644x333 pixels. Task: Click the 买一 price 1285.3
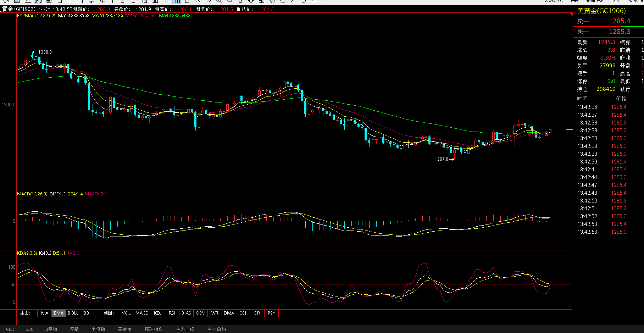click(620, 32)
